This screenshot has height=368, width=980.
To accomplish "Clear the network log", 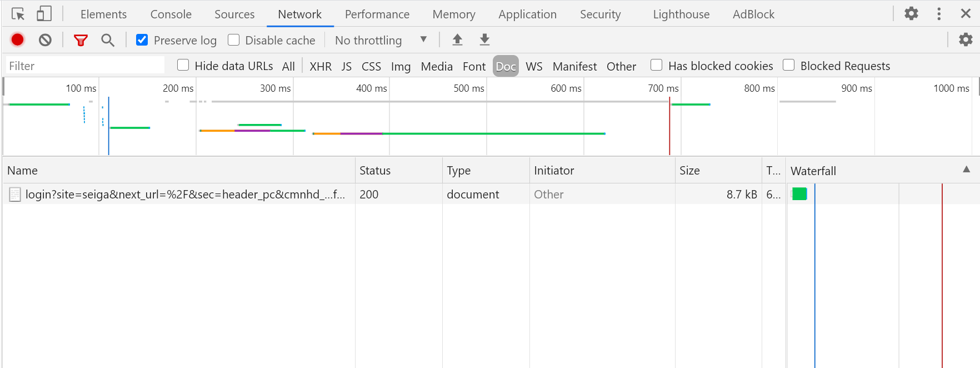I will coord(45,40).
